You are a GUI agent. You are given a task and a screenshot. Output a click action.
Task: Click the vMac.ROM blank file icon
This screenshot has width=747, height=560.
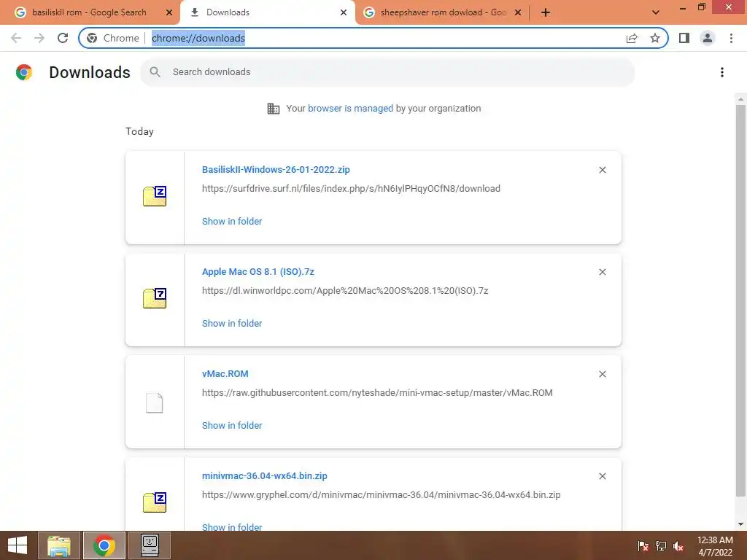pyautogui.click(x=155, y=402)
